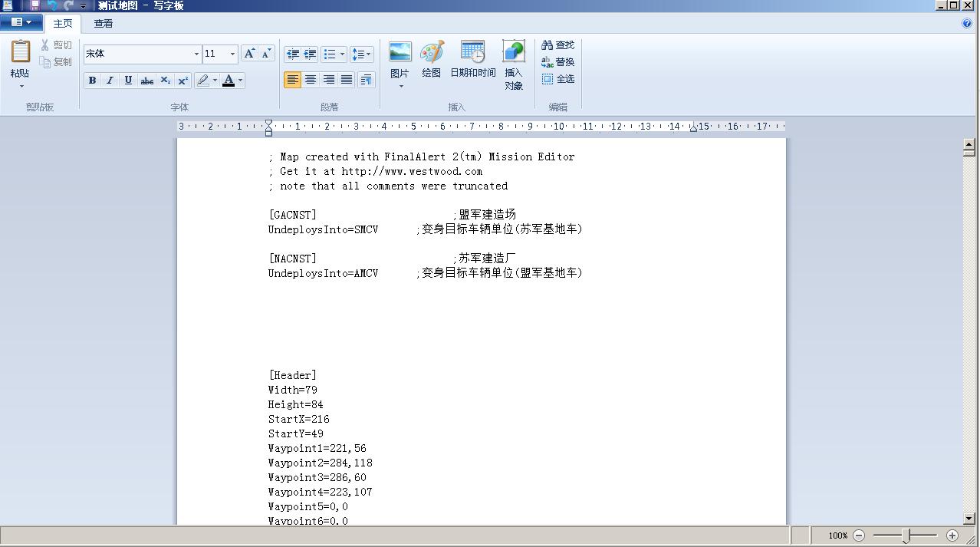
Task: Click the text highlight color pen
Action: tap(202, 81)
